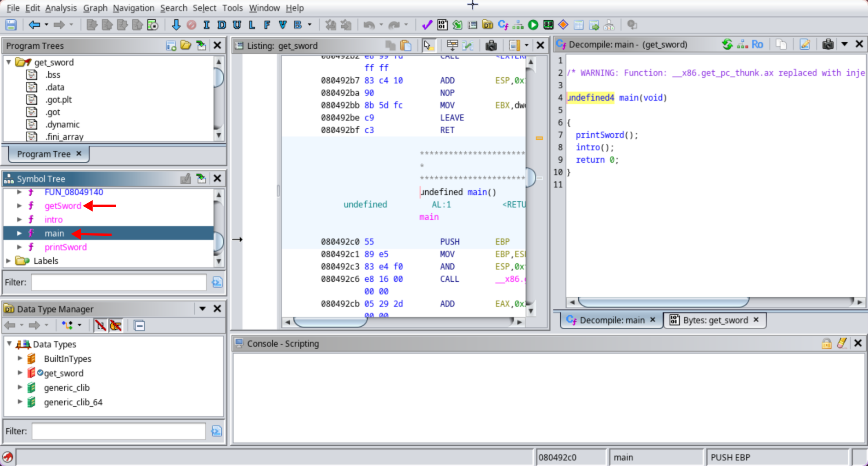The height and width of the screenshot is (466, 868).
Task: Open the Data Type Manager dropdown menu arrow
Action: point(202,309)
